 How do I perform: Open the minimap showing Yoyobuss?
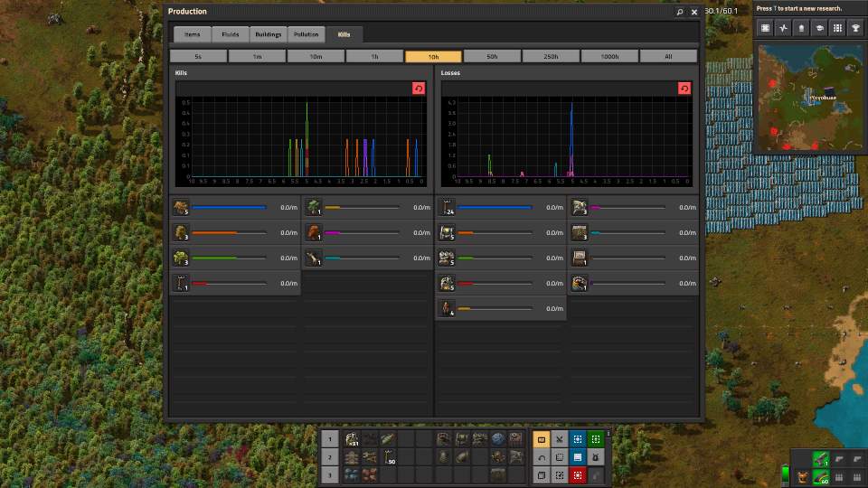810,98
